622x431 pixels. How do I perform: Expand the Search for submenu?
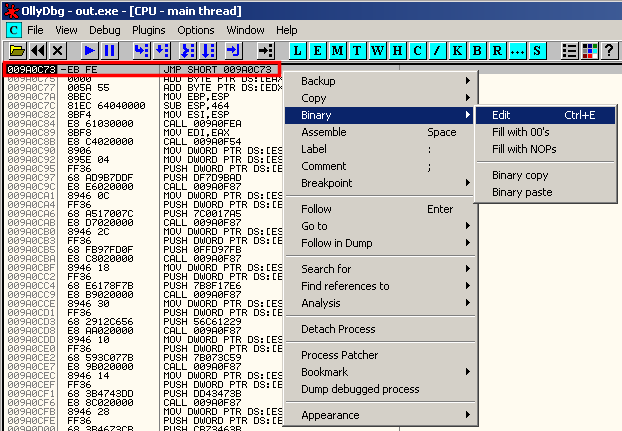click(x=378, y=269)
